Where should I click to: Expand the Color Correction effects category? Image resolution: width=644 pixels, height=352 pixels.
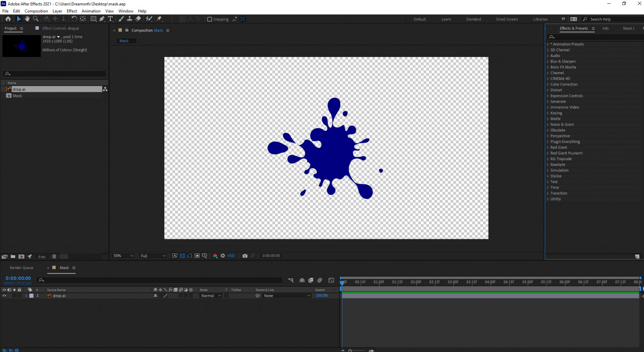pyautogui.click(x=548, y=84)
